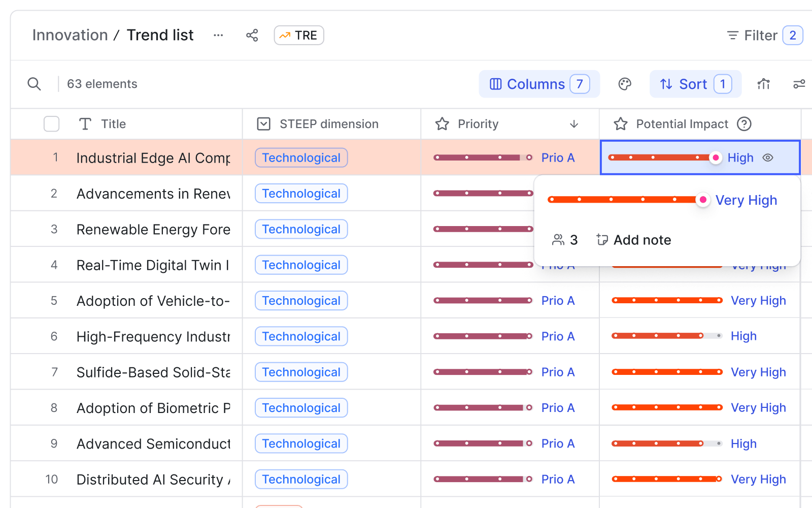Open the row Adoption of Vehicle-to-
The width and height of the screenshot is (812, 508).
[x=153, y=301]
